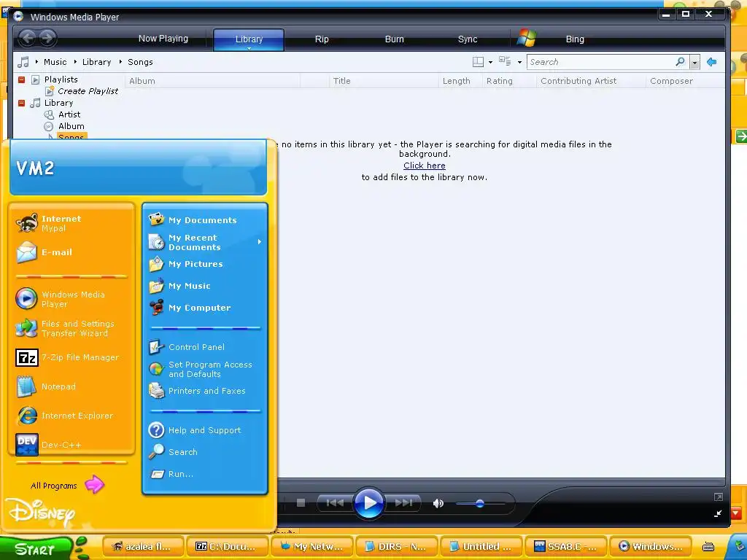Screen dimensions: 747x560
Task: Adjust the volume slider
Action: [x=480, y=503]
